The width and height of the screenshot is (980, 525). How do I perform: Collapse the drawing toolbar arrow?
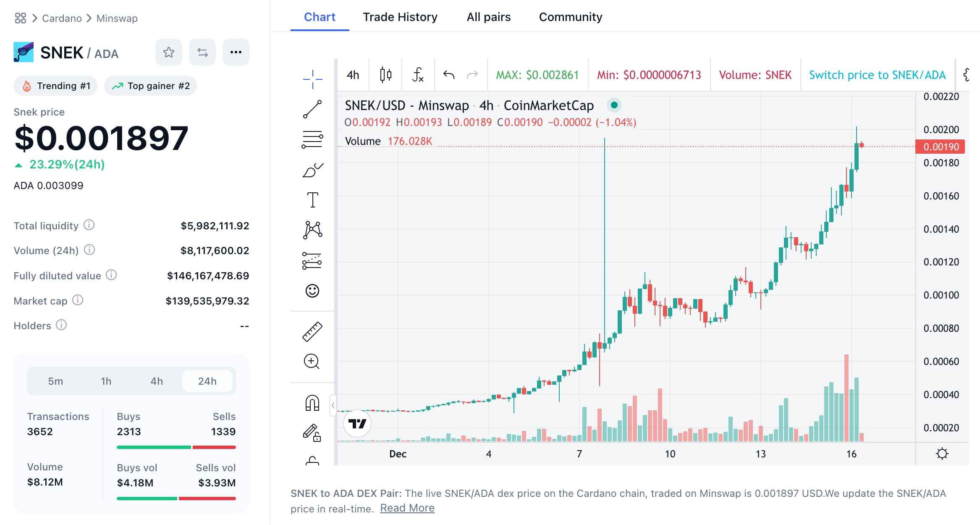pos(333,405)
